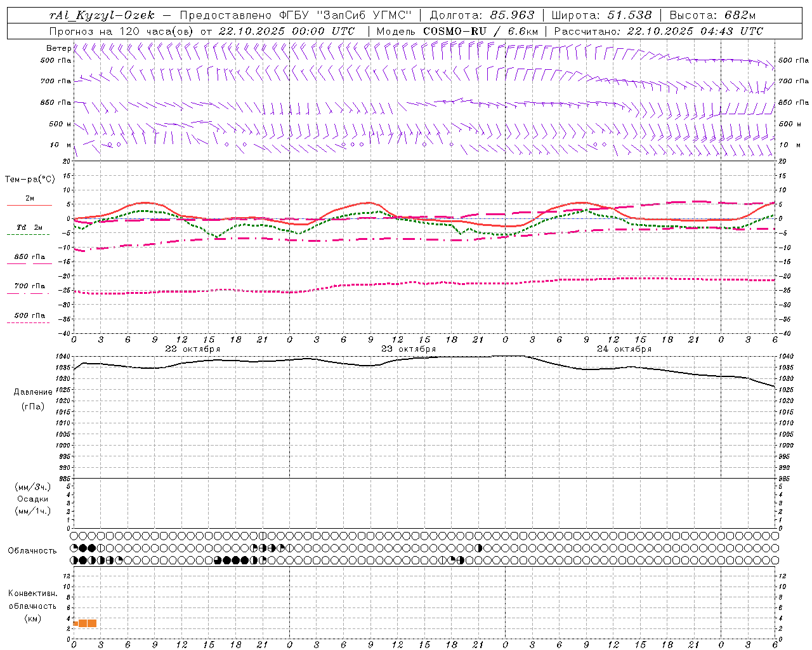Click the Осадки precipitation panel label

click(33, 499)
